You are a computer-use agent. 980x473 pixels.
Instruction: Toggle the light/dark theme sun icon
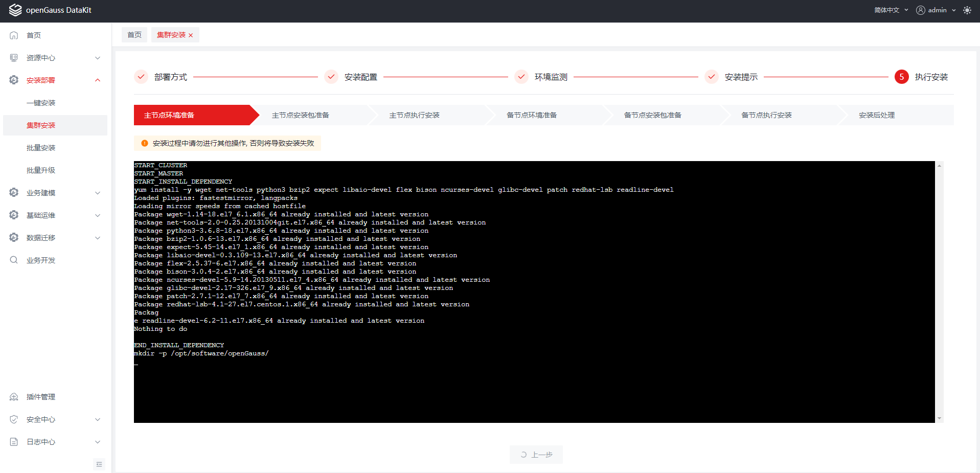pyautogui.click(x=967, y=10)
